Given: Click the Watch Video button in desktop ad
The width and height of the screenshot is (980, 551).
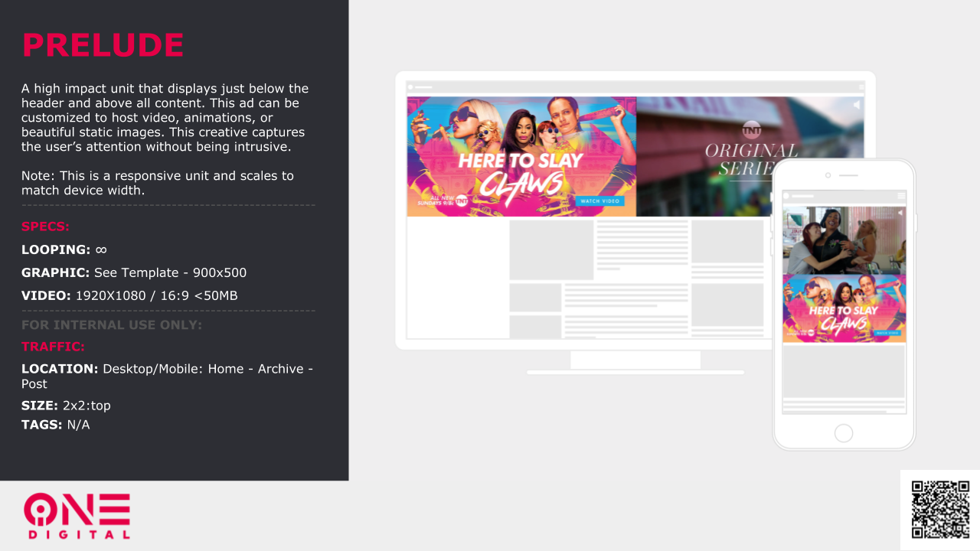Looking at the screenshot, I should [x=601, y=201].
